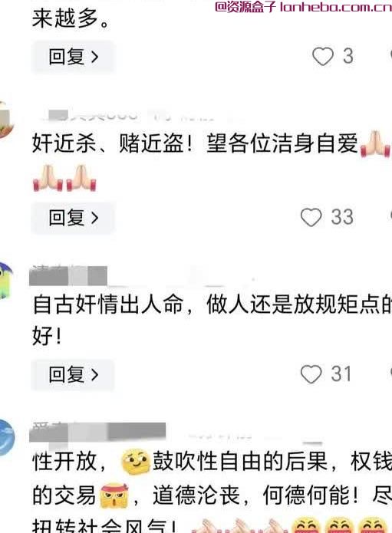Image resolution: width=392 pixels, height=533 pixels.
Task: Open colorful avatar of 自古奸情 commenter
Action: coord(6,281)
